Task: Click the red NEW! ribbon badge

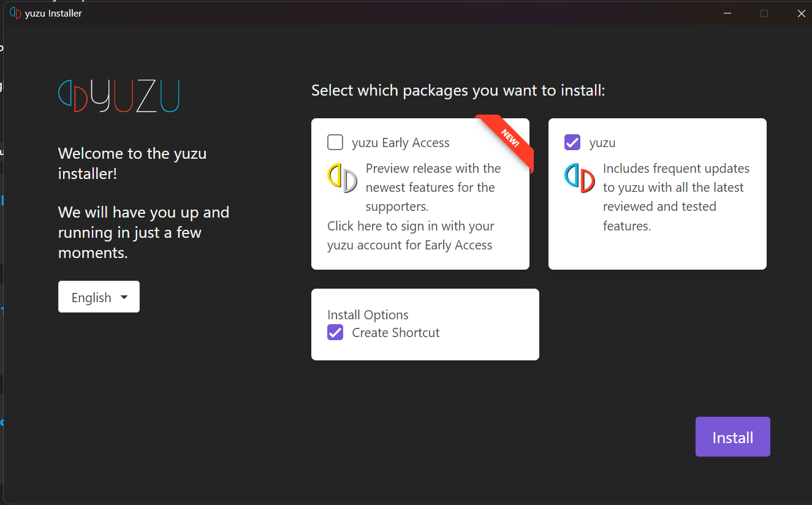Action: (x=506, y=142)
